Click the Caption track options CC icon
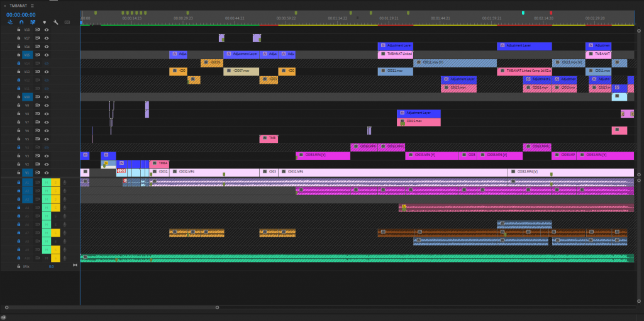The width and height of the screenshot is (644, 321). click(x=67, y=22)
